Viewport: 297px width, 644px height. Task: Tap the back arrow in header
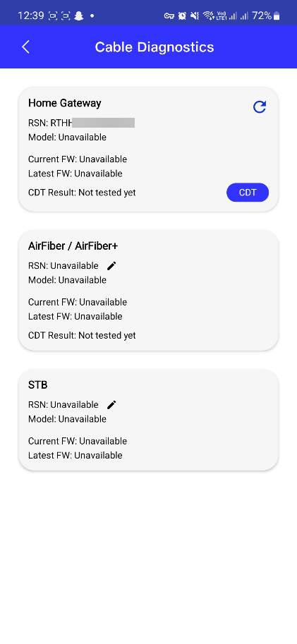click(x=25, y=47)
